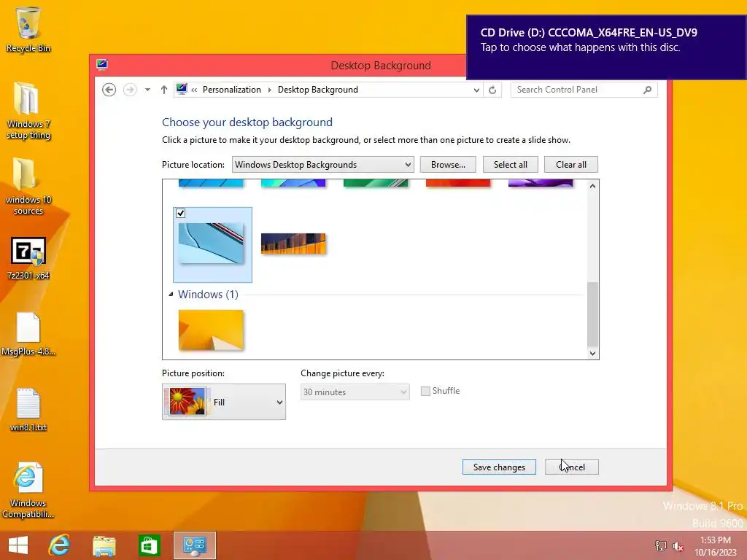Select the light blue abstract wallpaper thumbnail
The height and width of the screenshot is (560, 747).
tap(211, 243)
